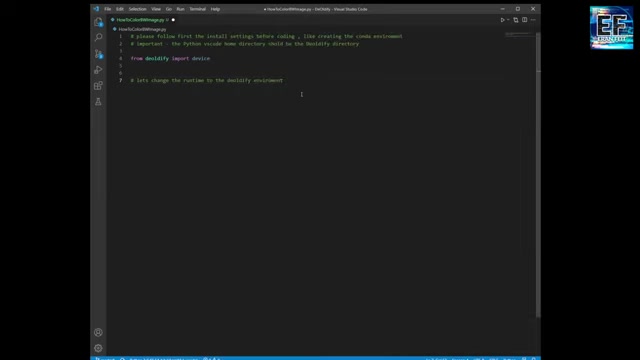Click line number 7 in the gutter
This screenshot has height=360, width=640.
(x=120, y=80)
